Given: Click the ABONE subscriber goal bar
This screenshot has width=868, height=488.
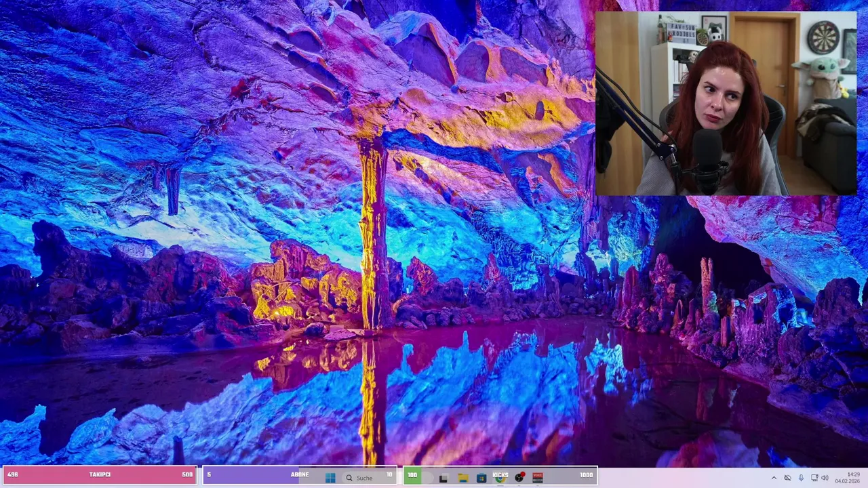Looking at the screenshot, I should point(300,475).
